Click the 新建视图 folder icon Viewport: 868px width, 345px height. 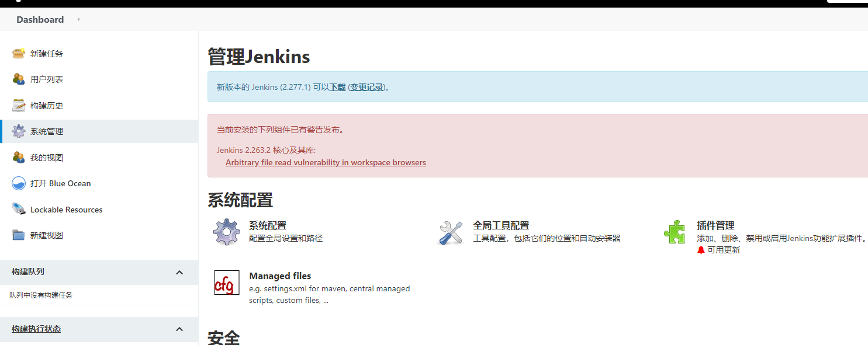(19, 235)
